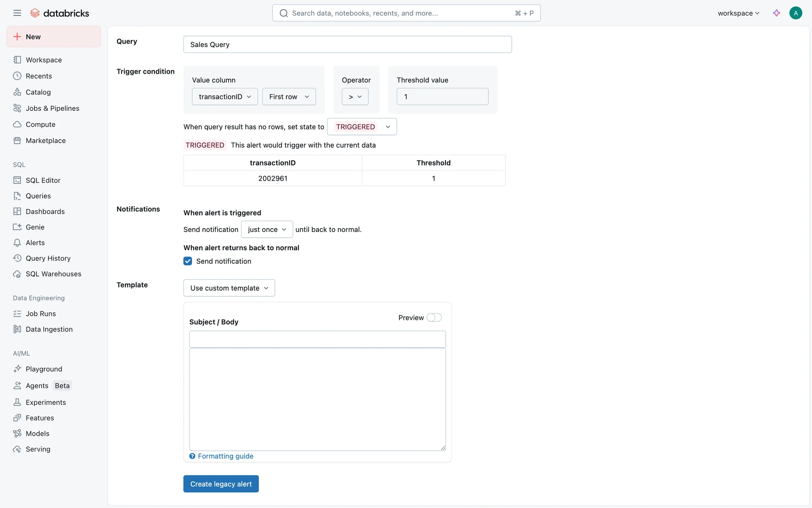
Task: Open Genie in sidebar
Action: point(35,227)
